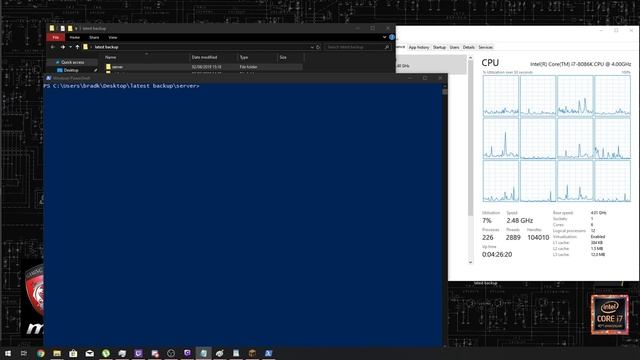
Task: Switch to Services tab in Task Manager
Action: [x=485, y=47]
